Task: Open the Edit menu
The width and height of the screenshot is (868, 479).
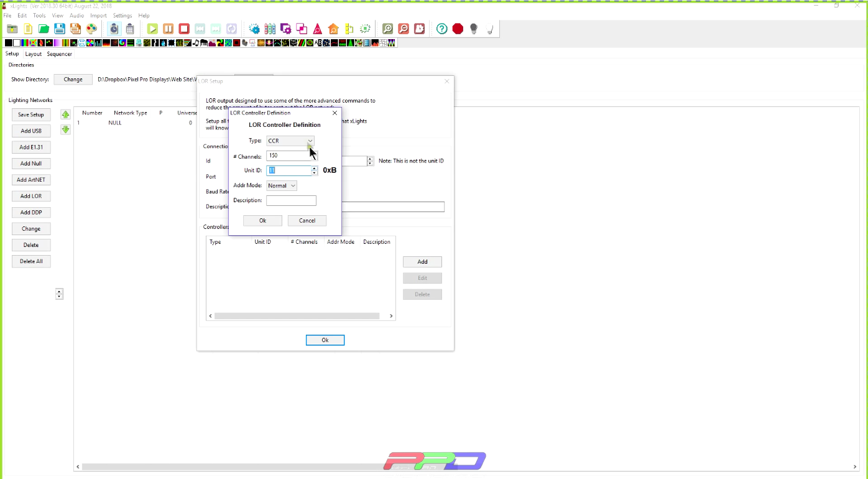Action: 22,16
